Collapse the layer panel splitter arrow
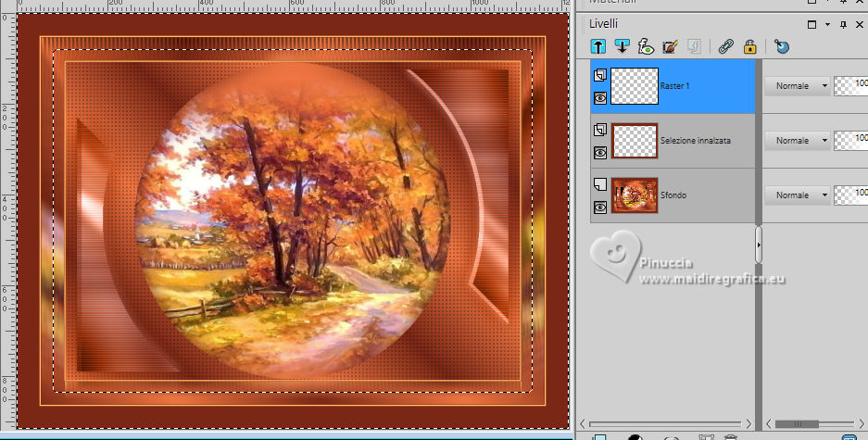The height and width of the screenshot is (440, 868). tap(759, 244)
